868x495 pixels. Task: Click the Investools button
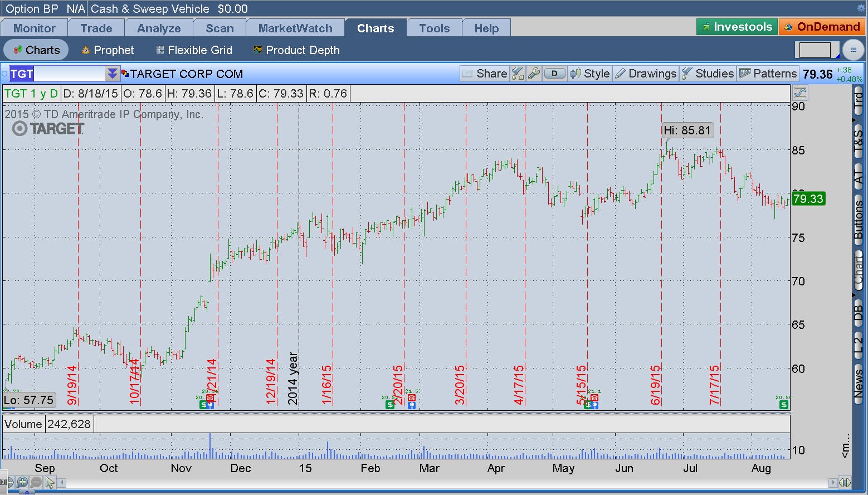pos(737,27)
